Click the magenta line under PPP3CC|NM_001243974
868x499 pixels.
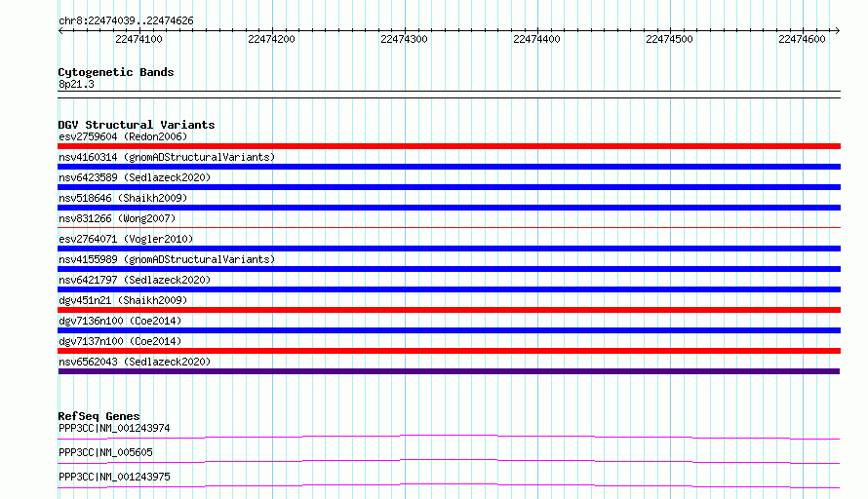click(x=449, y=437)
